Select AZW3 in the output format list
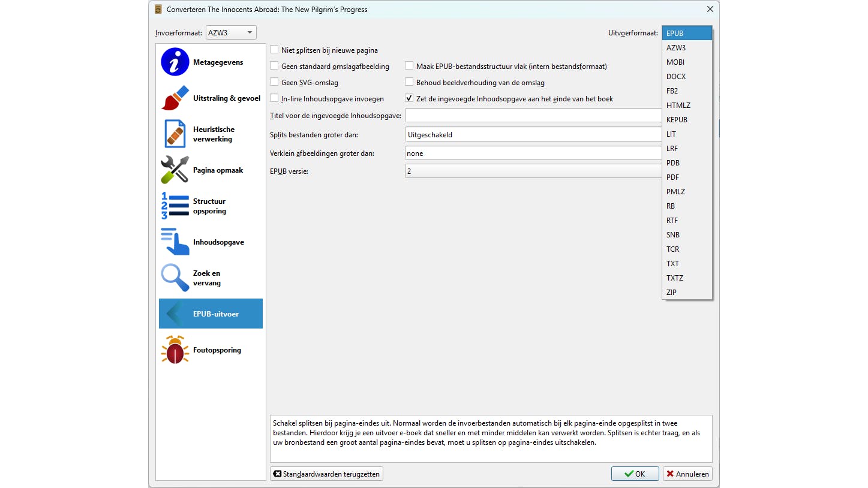The image size is (868, 488). click(687, 48)
